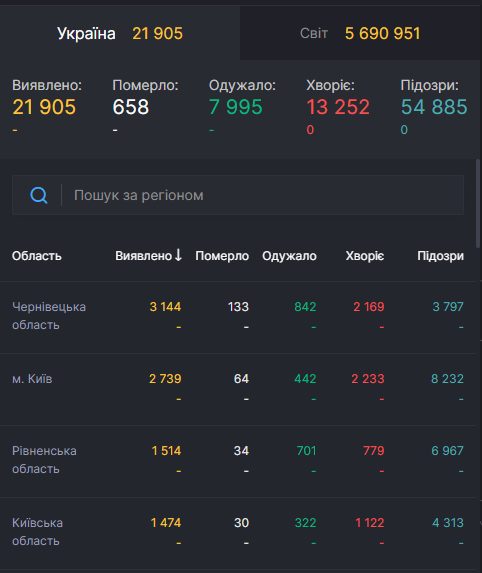Switch to the Україна tab
Image resolution: width=482 pixels, height=573 pixels.
click(120, 33)
